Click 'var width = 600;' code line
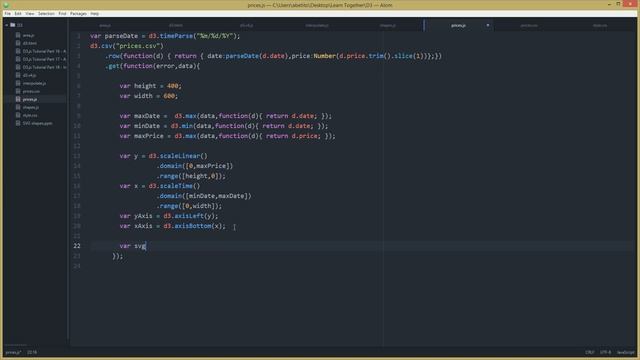 pos(149,96)
